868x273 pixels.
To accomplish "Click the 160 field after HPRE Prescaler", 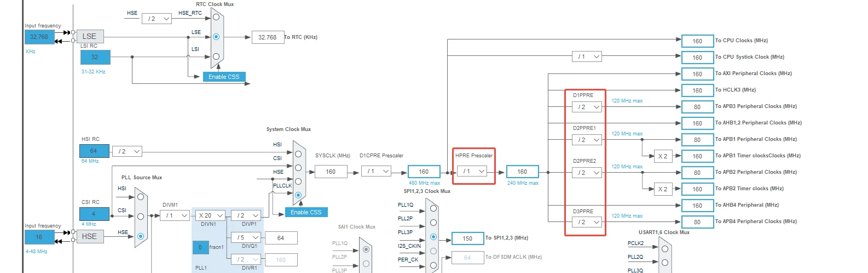I will [x=523, y=172].
